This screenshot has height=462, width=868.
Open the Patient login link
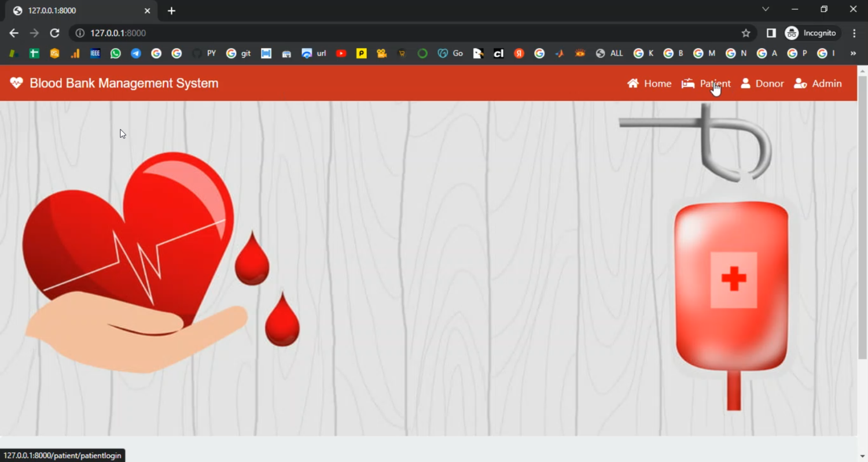point(706,83)
